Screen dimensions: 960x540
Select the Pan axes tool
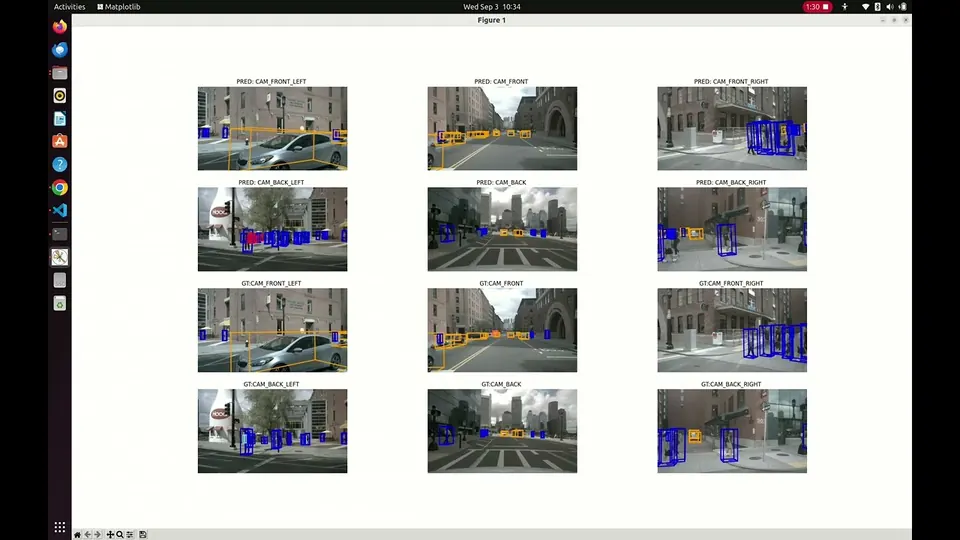tap(110, 534)
